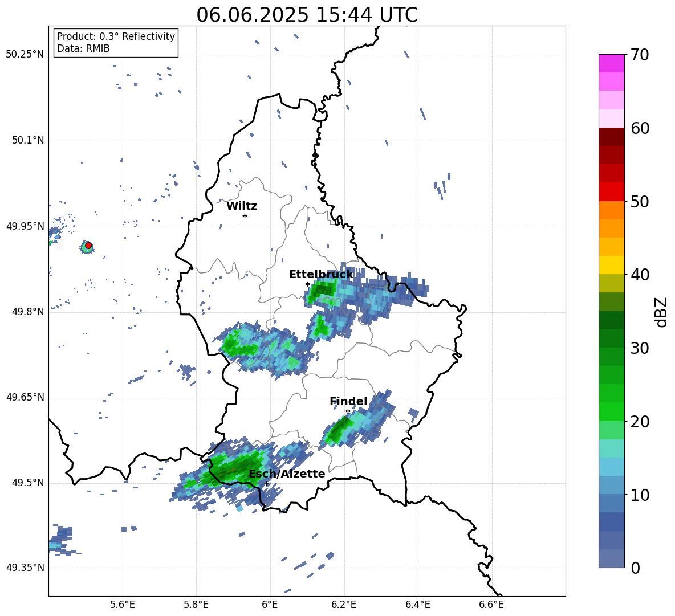Click the 49.95°N latitude tick label

click(x=25, y=226)
